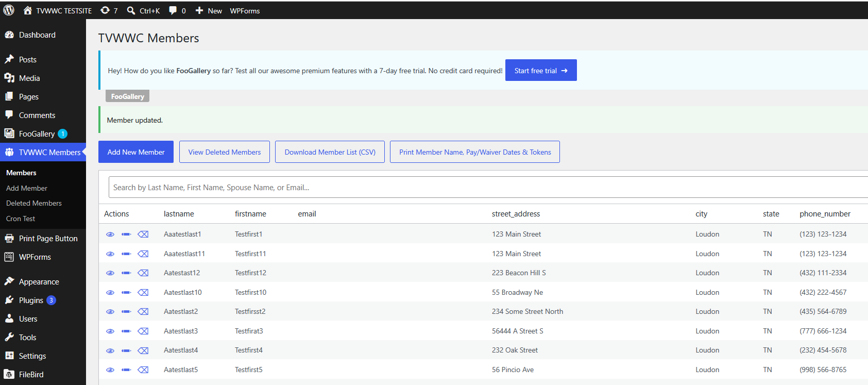This screenshot has height=385, width=868.
Task: Click the comments bubble icon showing 0
Action: pyautogui.click(x=173, y=10)
